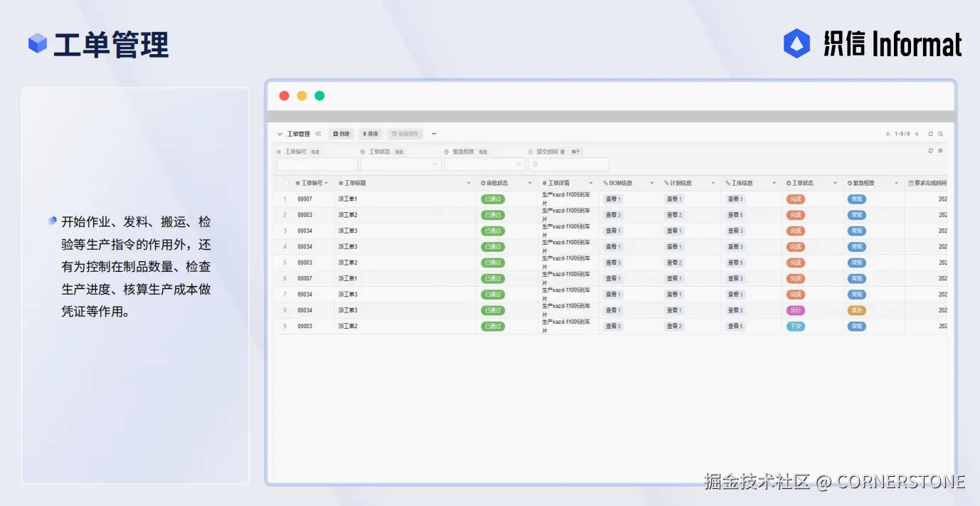Click 计划 查看 1 button in row 7
The width and height of the screenshot is (980, 506).
pos(674,295)
